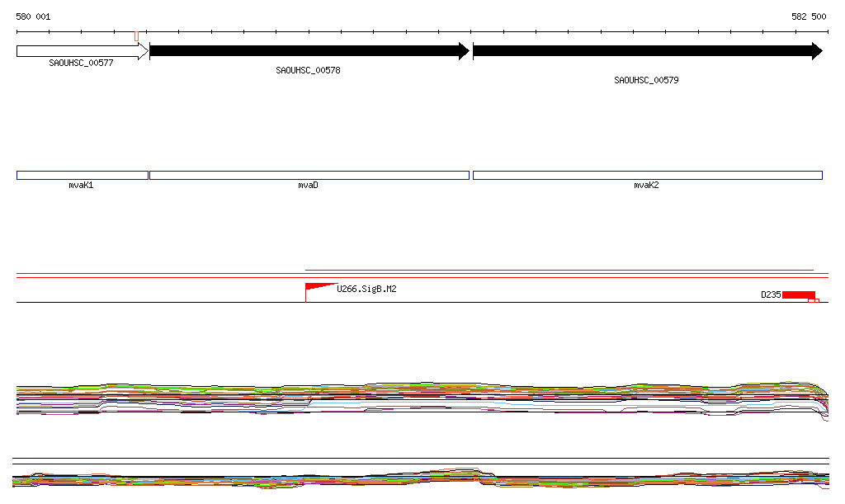
Task: Click the red U266.SigB.M2 promoter flag
Action: (x=317, y=287)
